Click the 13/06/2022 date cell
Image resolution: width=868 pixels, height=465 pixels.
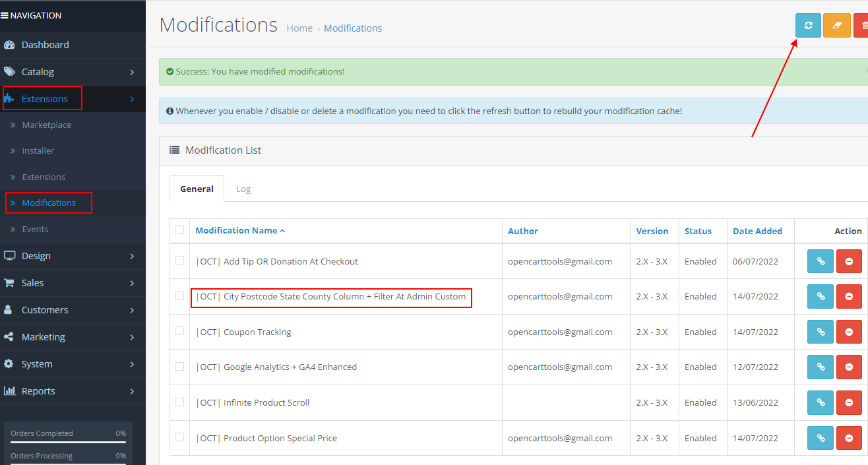(755, 402)
